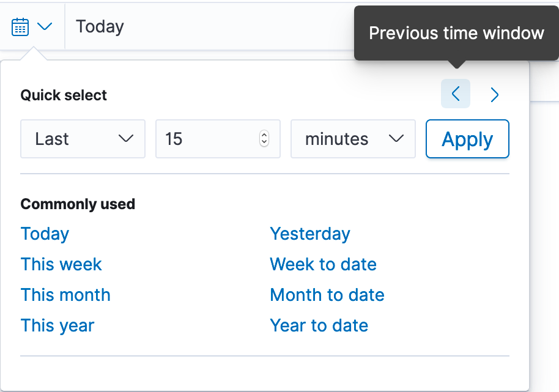Focus the 15 time value input field

coord(218,139)
